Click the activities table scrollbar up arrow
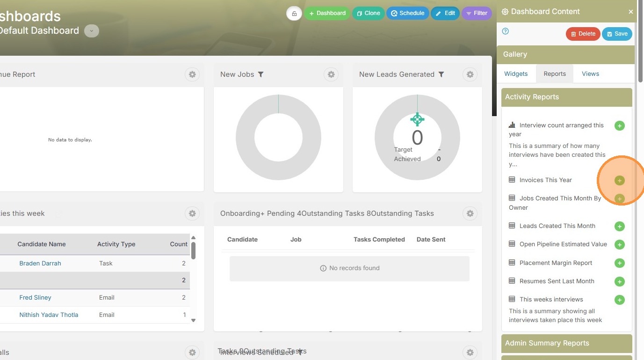The width and height of the screenshot is (644, 360). tap(194, 238)
